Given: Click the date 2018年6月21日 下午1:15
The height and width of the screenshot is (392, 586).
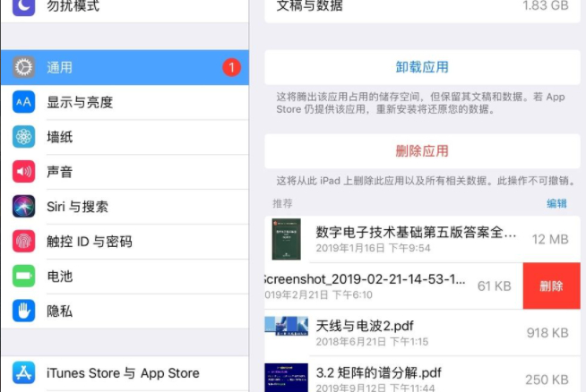Looking at the screenshot, I should click(372, 342).
